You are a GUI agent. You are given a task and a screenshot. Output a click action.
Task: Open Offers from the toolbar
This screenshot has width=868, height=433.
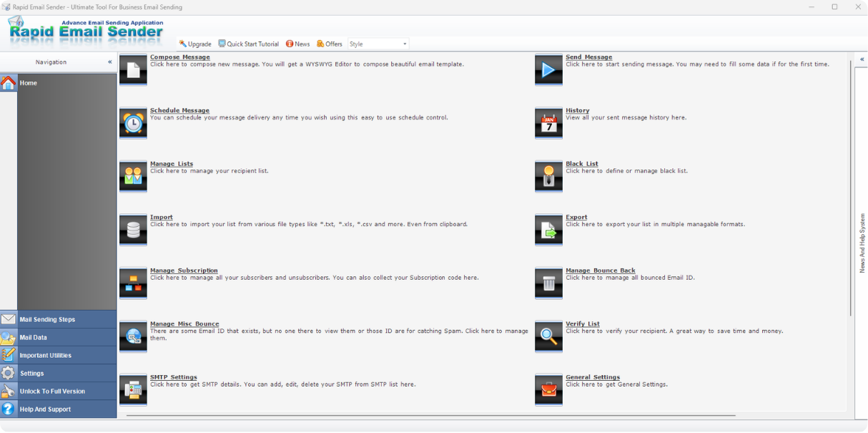tap(330, 44)
